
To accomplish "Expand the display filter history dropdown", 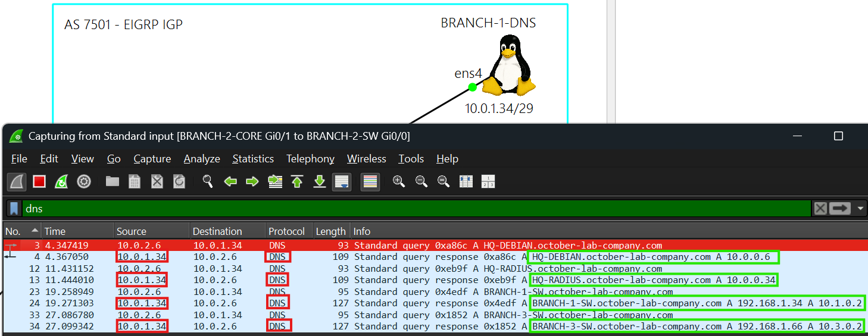I will point(860,209).
